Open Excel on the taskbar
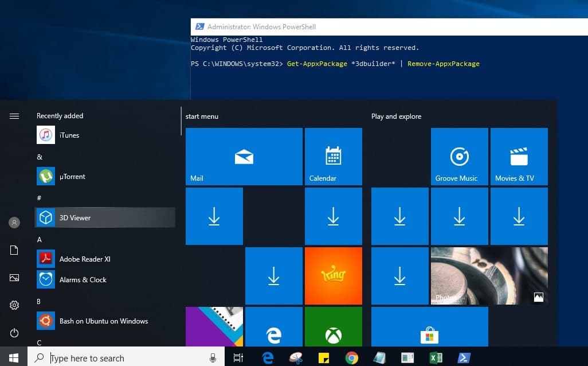The height and width of the screenshot is (366, 588). coord(436,358)
